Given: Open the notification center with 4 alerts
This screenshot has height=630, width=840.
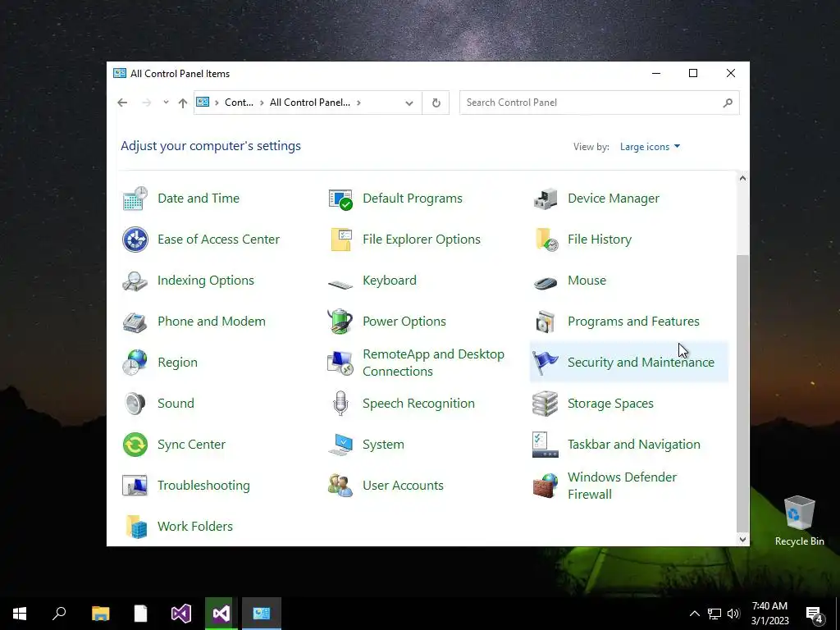Looking at the screenshot, I should coord(815,614).
